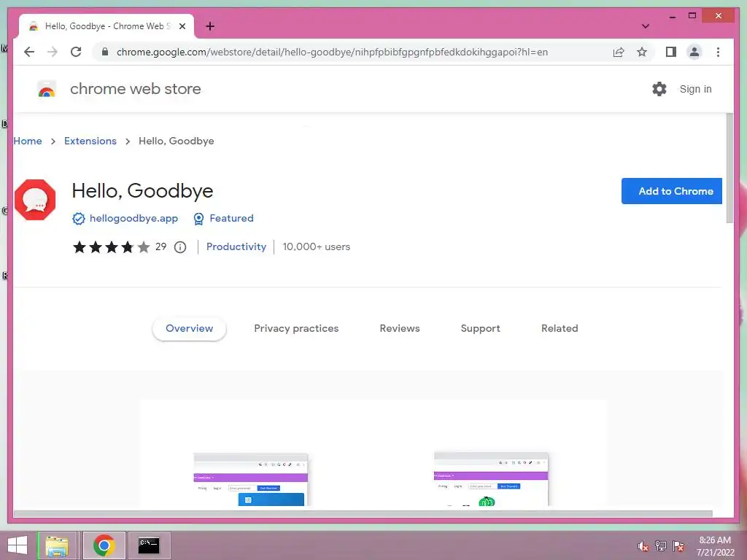This screenshot has height=560, width=747.
Task: Open the Productivity category
Action: pyautogui.click(x=236, y=246)
